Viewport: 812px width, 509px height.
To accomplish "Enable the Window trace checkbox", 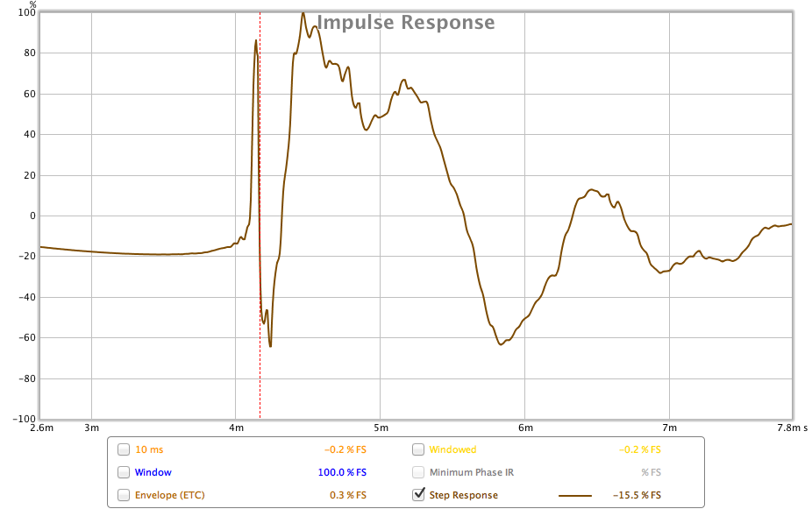I will [124, 472].
